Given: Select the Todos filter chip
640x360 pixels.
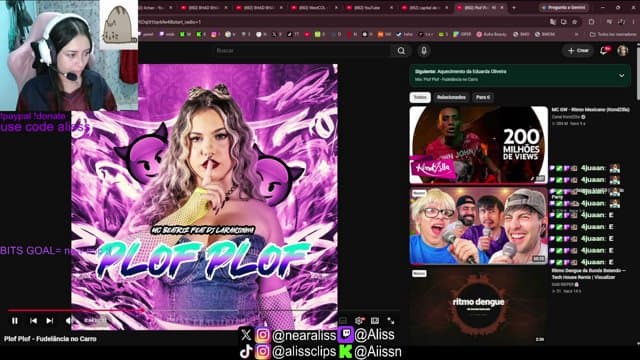Looking at the screenshot, I should [420, 97].
